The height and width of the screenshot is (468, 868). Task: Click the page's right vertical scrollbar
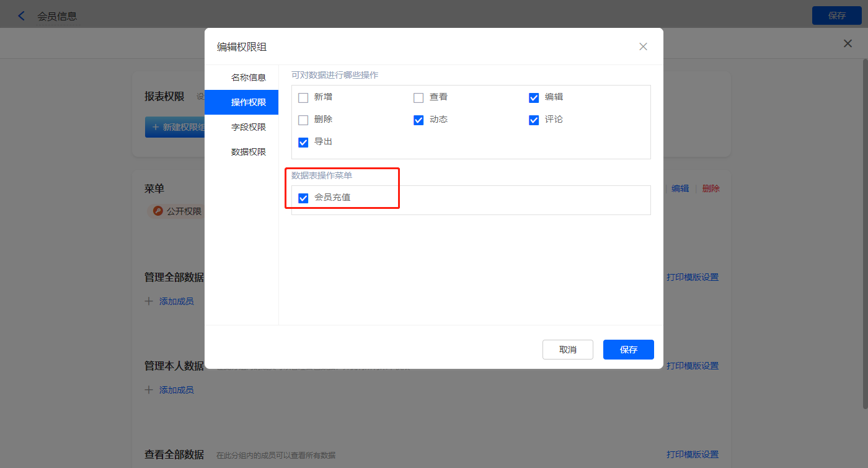865,236
